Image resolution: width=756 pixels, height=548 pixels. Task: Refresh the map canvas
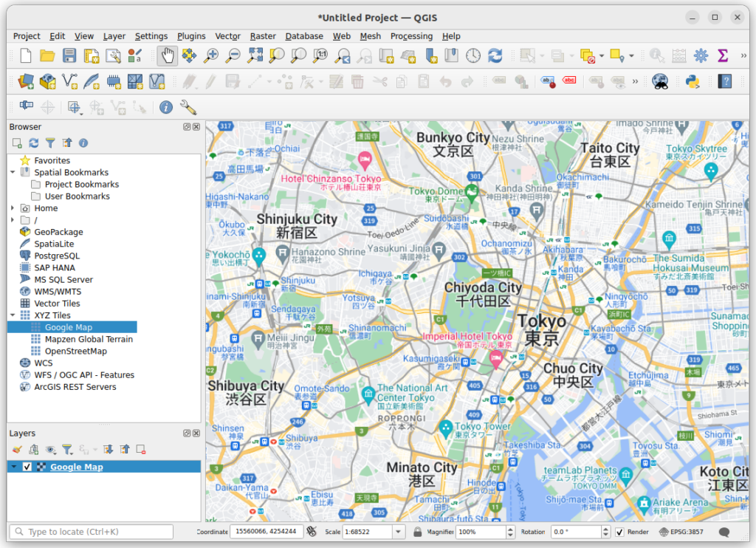[x=495, y=55]
